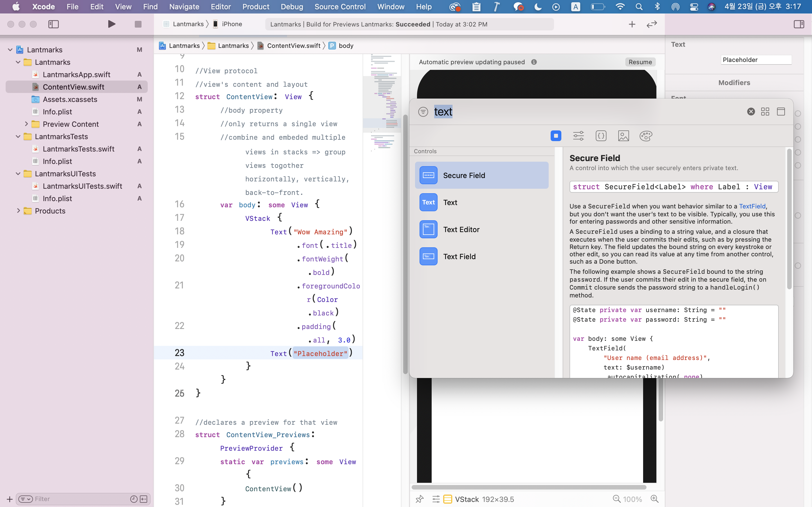This screenshot has height=507, width=812.
Task: Click the Placeholder text input in inspector
Action: point(756,60)
